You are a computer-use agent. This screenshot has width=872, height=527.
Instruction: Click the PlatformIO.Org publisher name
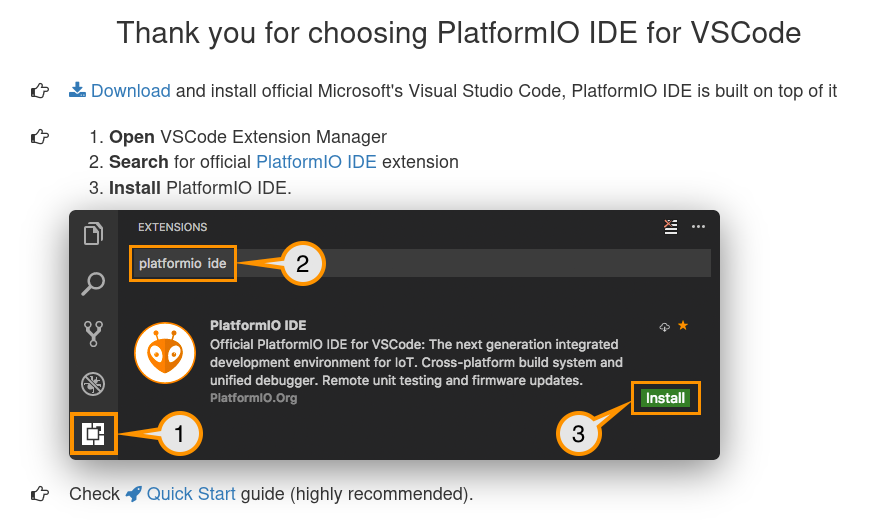click(x=253, y=398)
